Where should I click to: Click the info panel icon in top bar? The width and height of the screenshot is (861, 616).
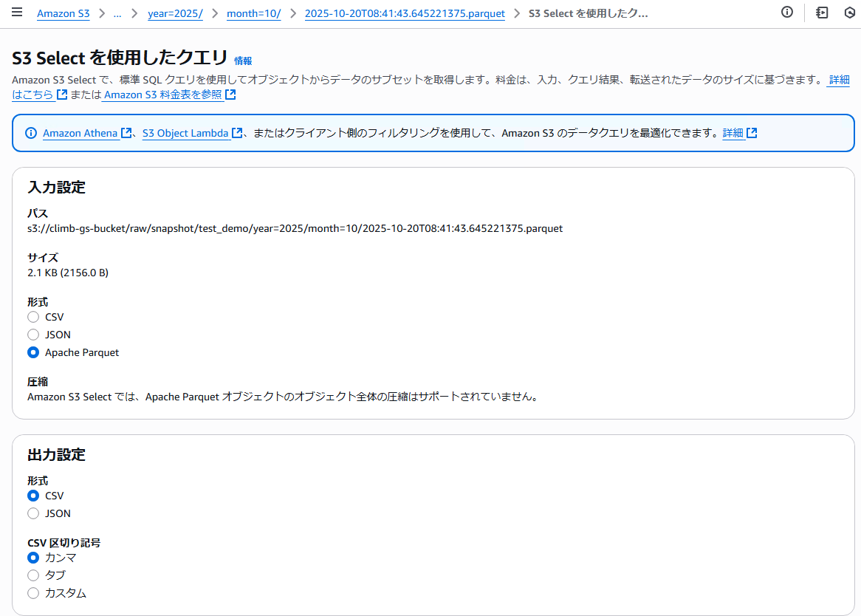click(787, 13)
